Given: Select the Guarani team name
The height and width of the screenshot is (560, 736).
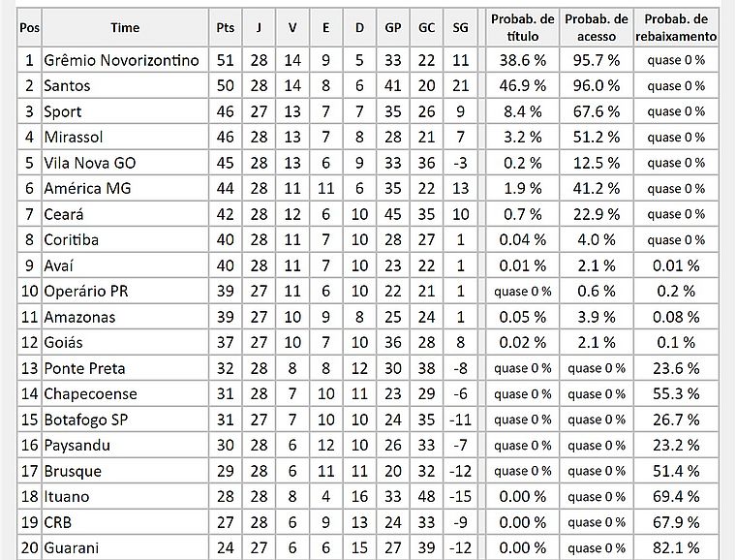Looking at the screenshot, I should click(x=71, y=548).
